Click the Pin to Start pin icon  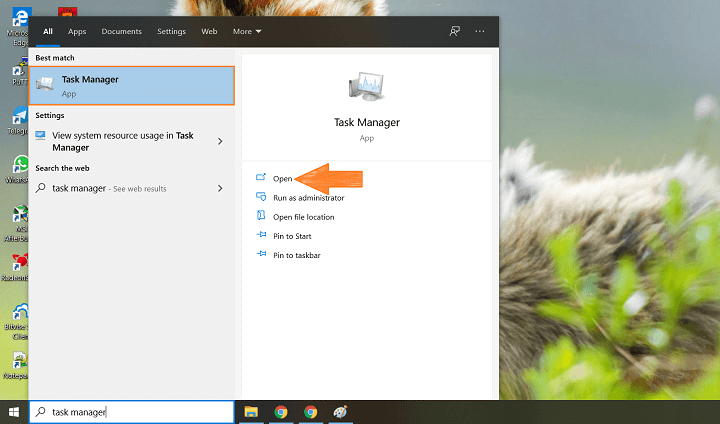[261, 235]
